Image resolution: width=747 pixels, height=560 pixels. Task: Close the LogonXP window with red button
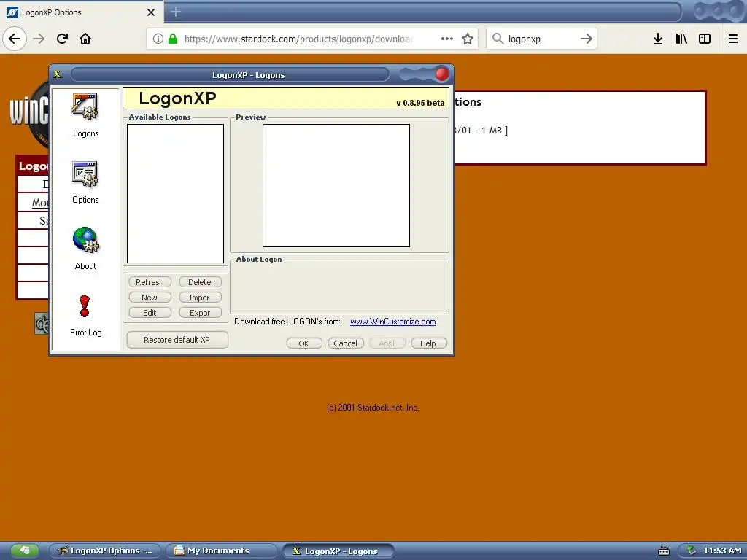(442, 74)
